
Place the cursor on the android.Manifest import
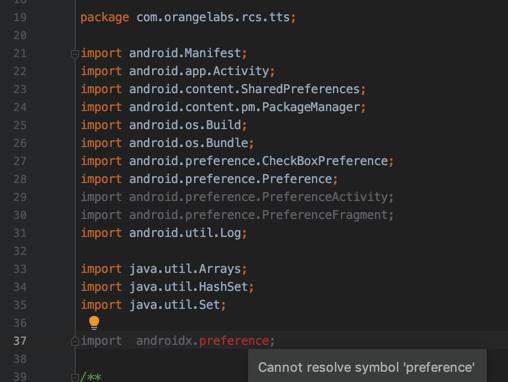[164, 53]
